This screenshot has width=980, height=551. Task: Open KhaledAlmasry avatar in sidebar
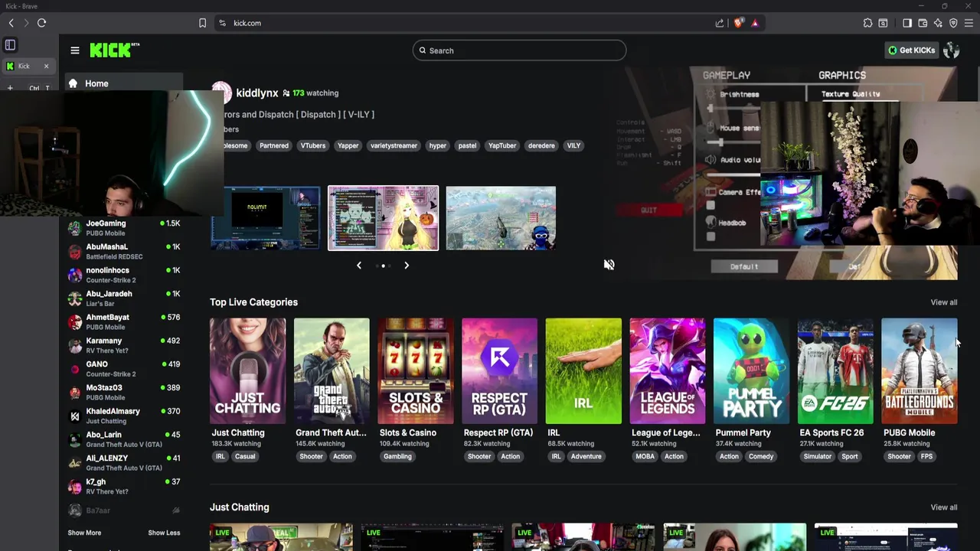click(x=74, y=416)
